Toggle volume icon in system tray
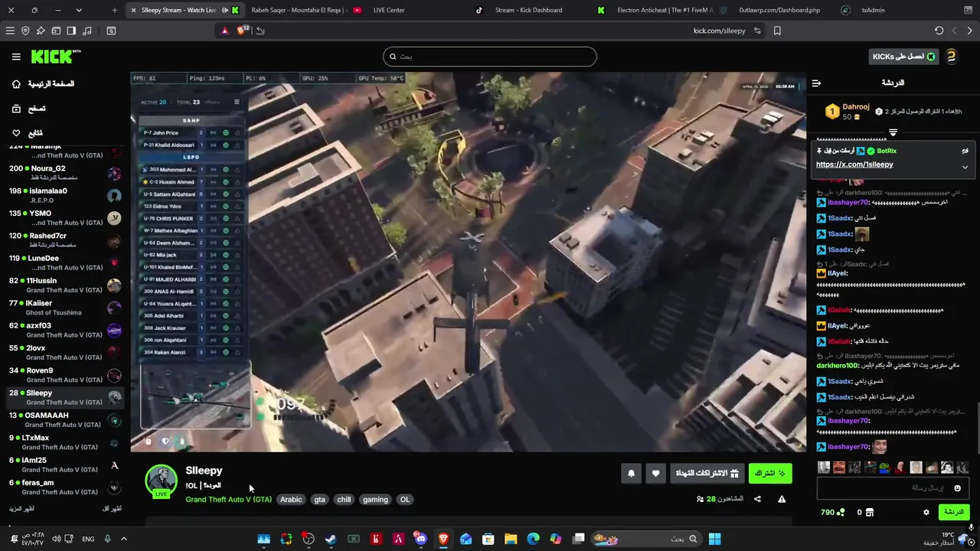This screenshot has height=551, width=980. (x=57, y=539)
